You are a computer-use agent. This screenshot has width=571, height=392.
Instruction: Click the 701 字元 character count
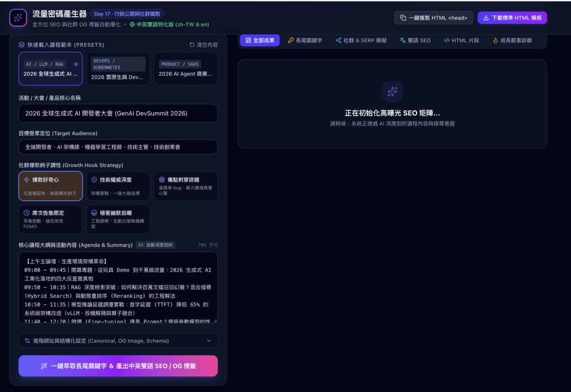(208, 245)
